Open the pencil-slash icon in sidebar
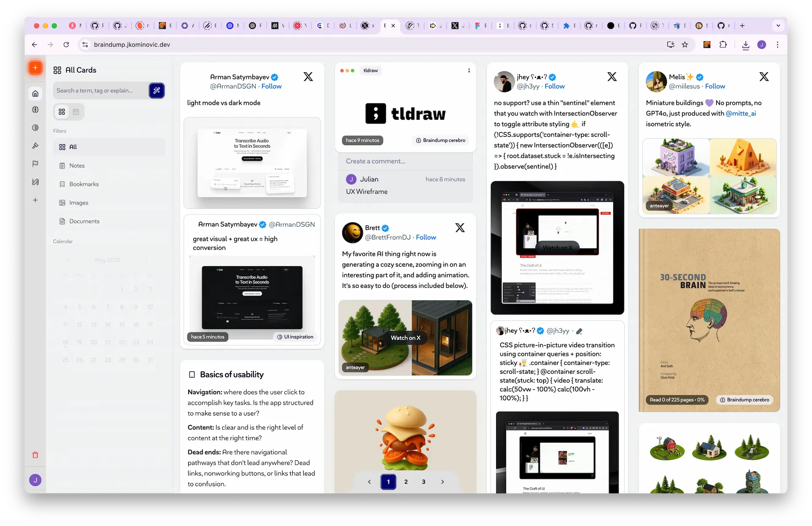The image size is (812, 526). (36, 182)
